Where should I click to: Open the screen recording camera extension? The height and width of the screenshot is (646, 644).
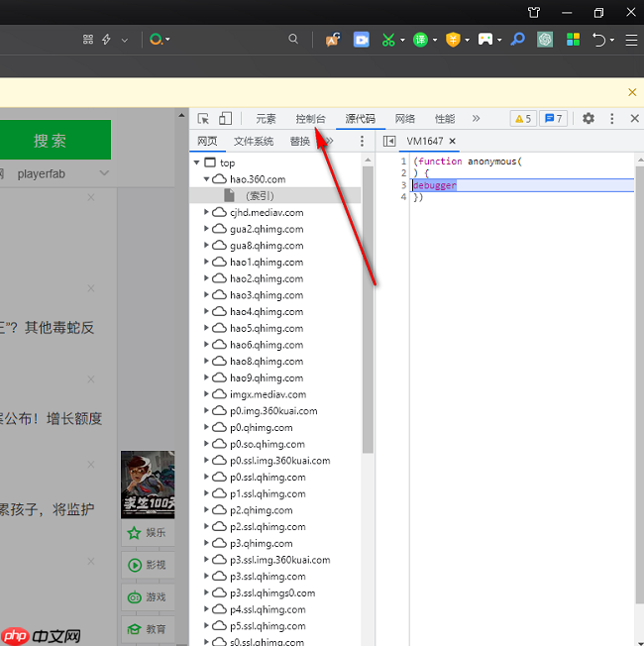[x=362, y=40]
